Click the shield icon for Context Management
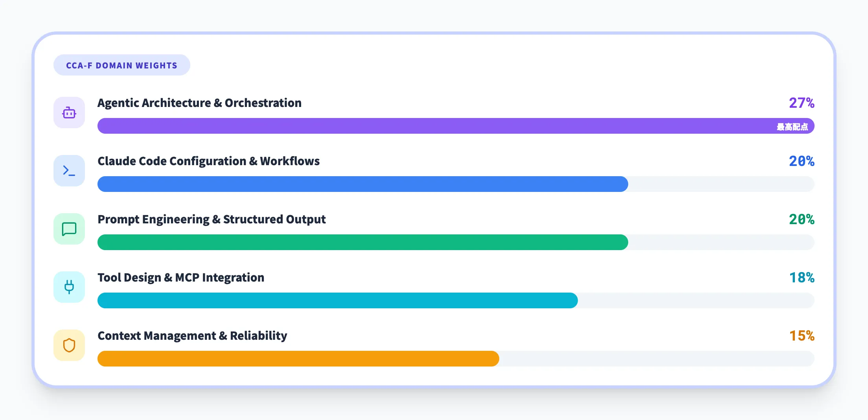 pyautogui.click(x=69, y=345)
